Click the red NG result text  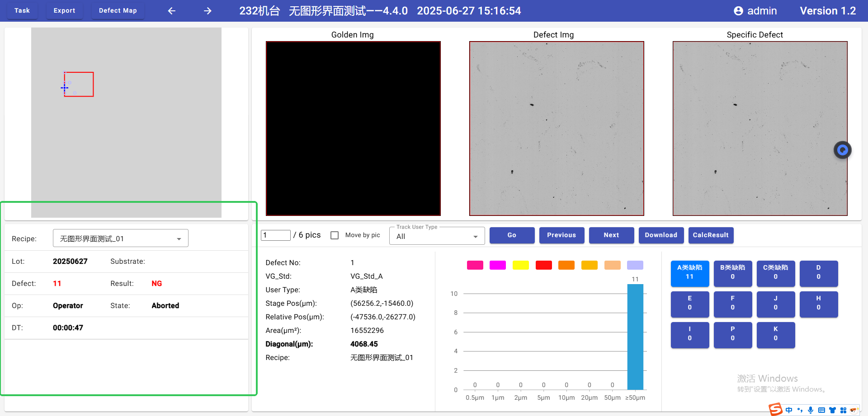point(156,284)
